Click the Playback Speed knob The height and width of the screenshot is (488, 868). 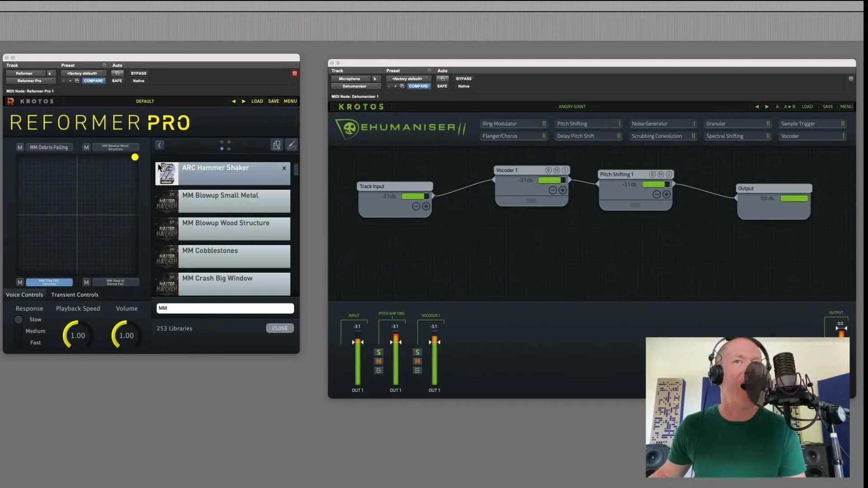click(77, 335)
